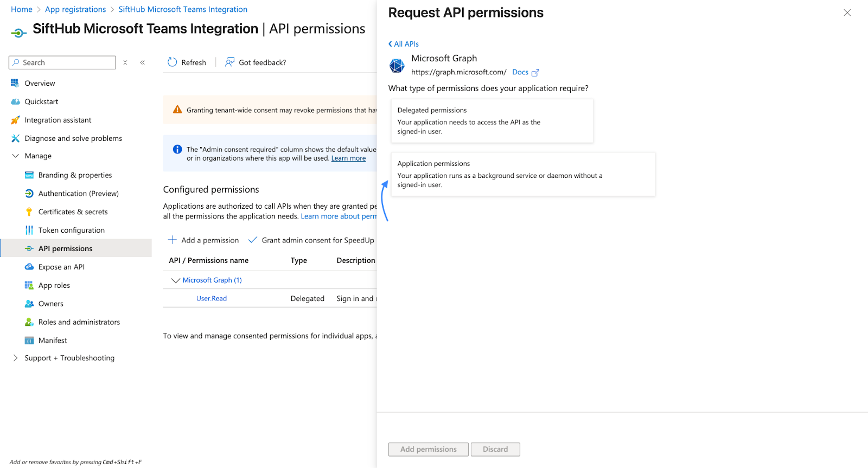
Task: Choose the Application permissions card
Action: pos(522,174)
